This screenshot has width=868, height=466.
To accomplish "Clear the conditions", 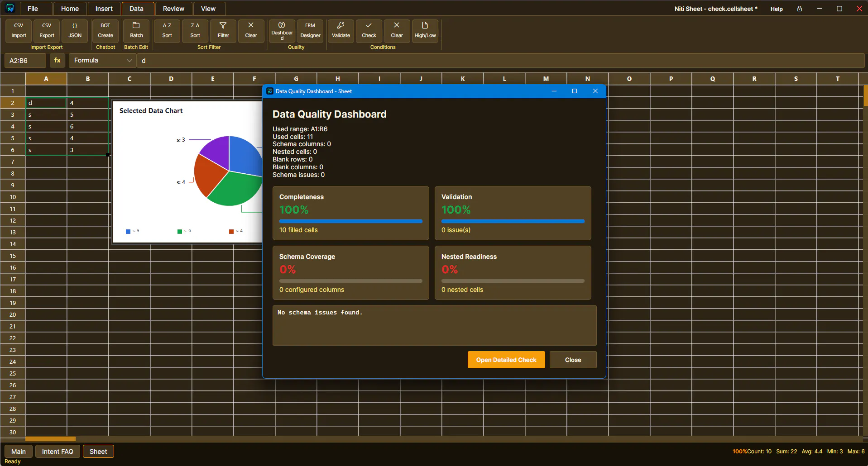I will tap(397, 31).
